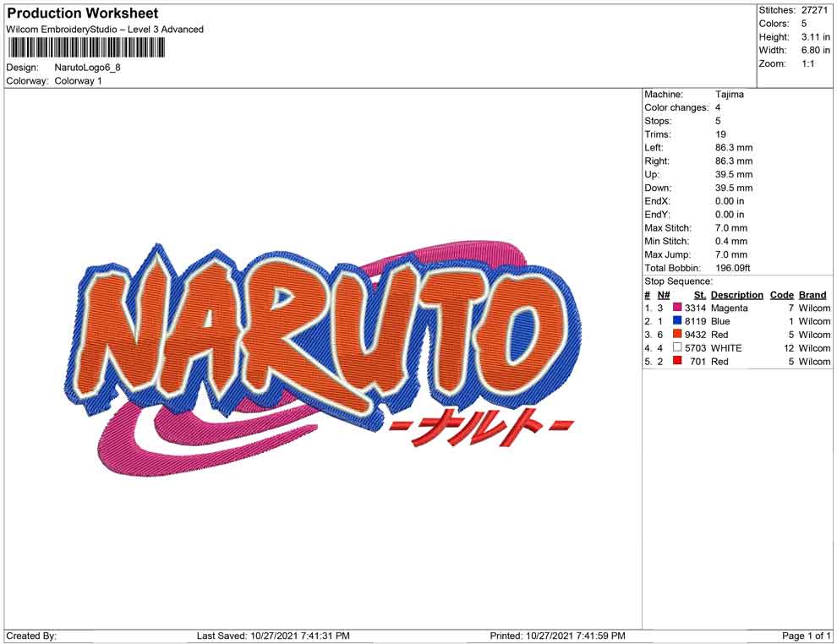Click the Red 9432 color swatch
This screenshot has width=837, height=644.
[677, 335]
